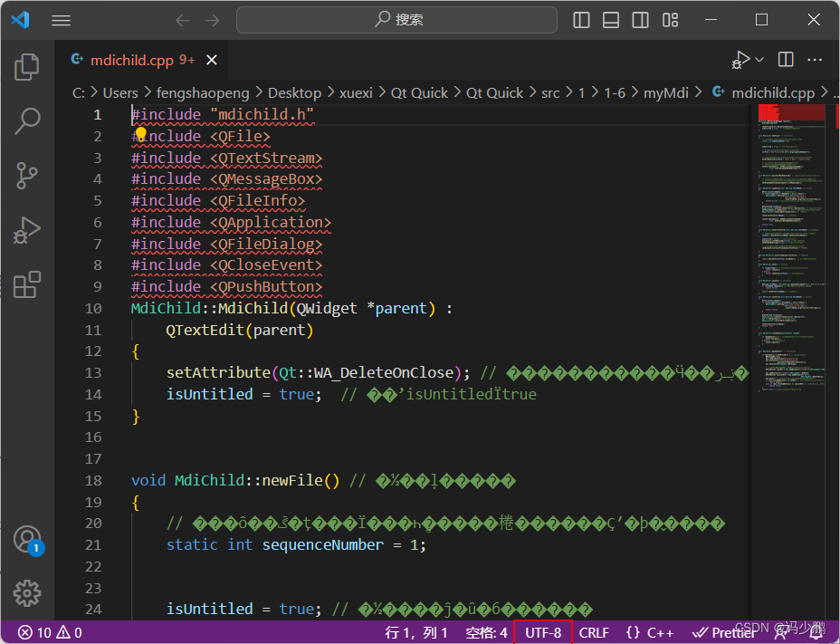Click line number 10 in gutter
Image resolution: width=840 pixels, height=644 pixels.
tap(93, 308)
